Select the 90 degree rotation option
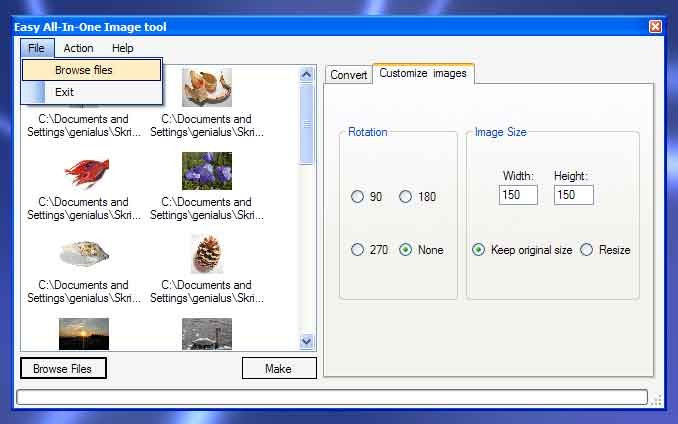Viewport: 678px width, 424px height. [x=366, y=197]
